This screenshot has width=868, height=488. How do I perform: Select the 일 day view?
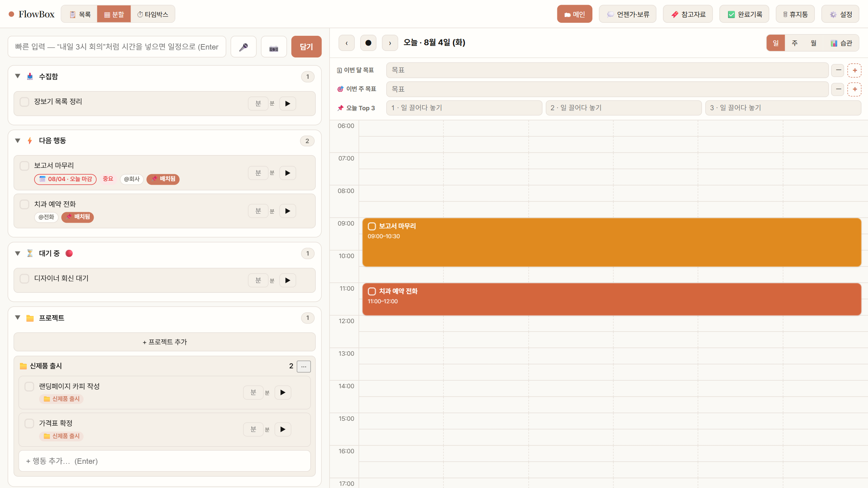[776, 43]
